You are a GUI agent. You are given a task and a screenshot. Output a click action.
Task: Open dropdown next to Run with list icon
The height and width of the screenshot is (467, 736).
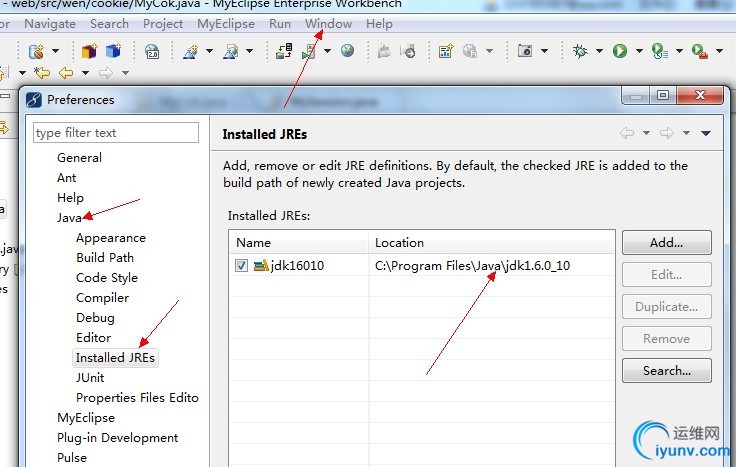click(x=679, y=51)
